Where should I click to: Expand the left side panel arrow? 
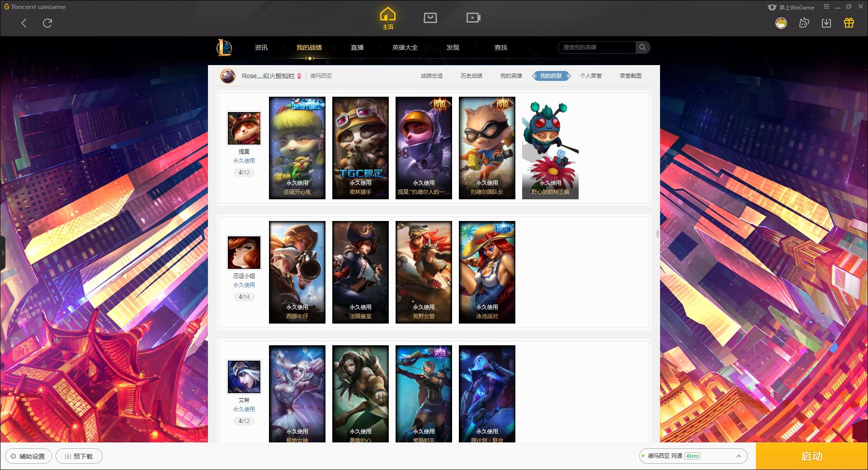(2, 253)
